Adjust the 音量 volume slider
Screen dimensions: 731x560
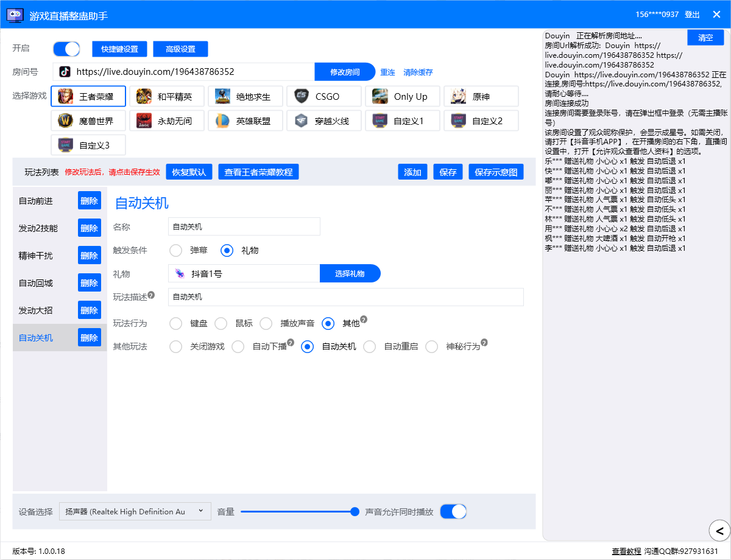pyautogui.click(x=355, y=511)
